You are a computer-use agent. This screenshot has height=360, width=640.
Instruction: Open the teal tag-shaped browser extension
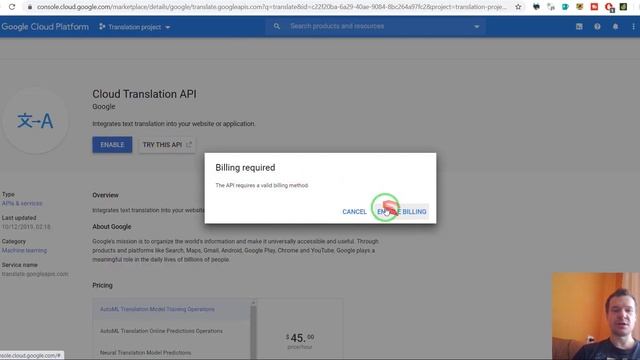pos(565,7)
